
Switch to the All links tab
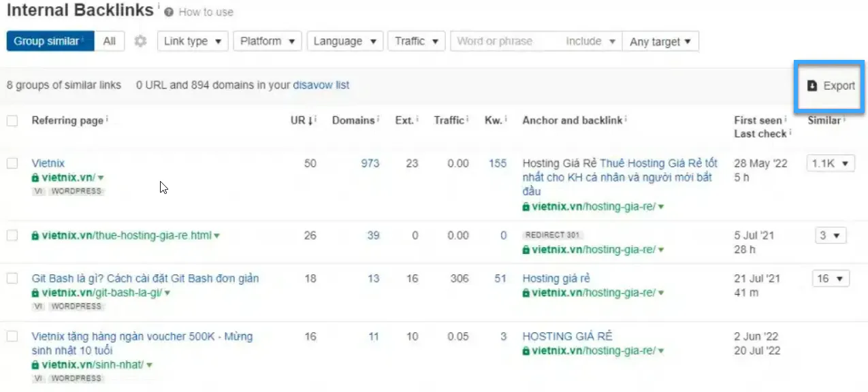[109, 42]
